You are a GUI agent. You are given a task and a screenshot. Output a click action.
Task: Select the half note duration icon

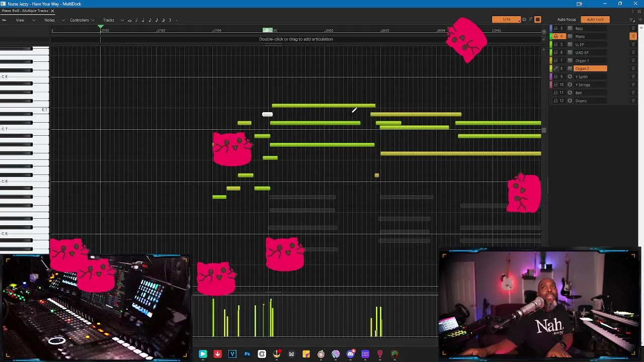click(x=137, y=20)
